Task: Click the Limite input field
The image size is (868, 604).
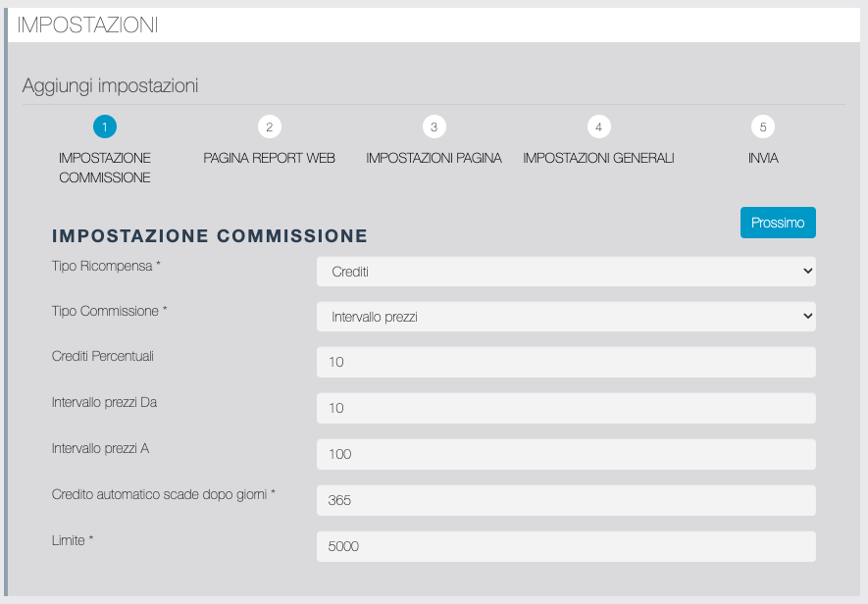Action: tap(566, 546)
